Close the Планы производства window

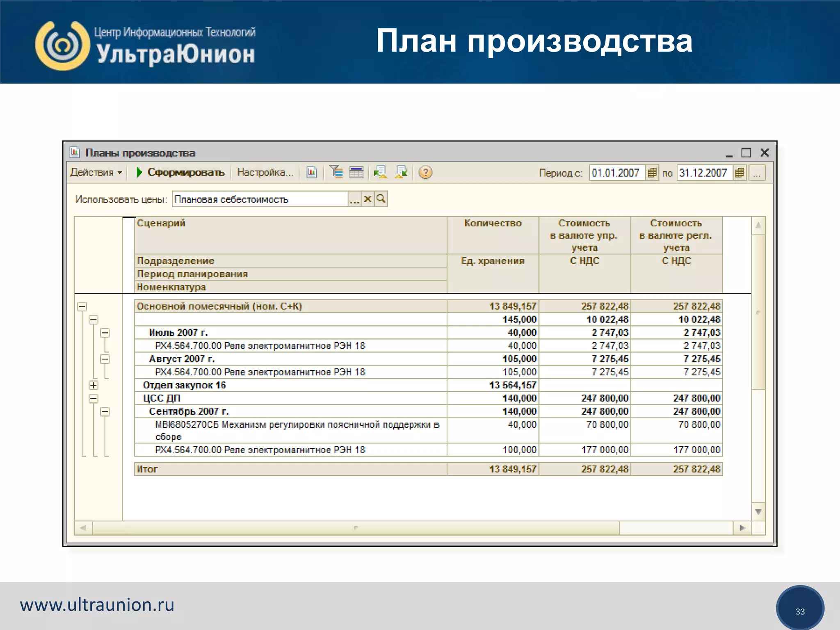pos(765,153)
